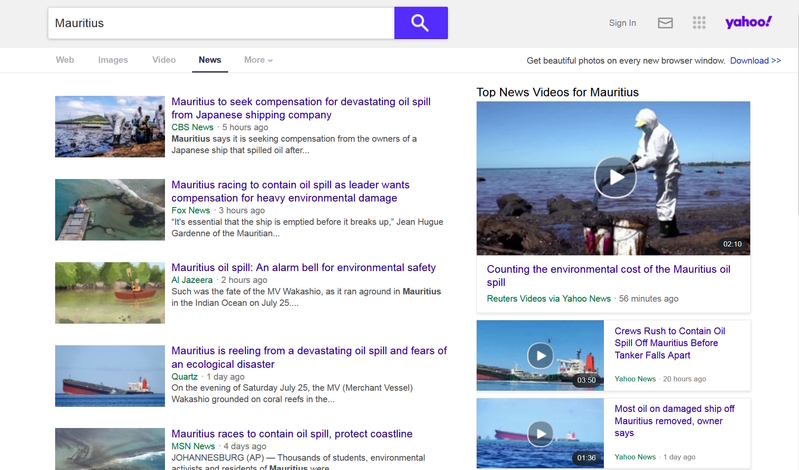This screenshot has height=470, width=799.
Task: Open Quartz article on ecological disaster
Action: (x=309, y=357)
